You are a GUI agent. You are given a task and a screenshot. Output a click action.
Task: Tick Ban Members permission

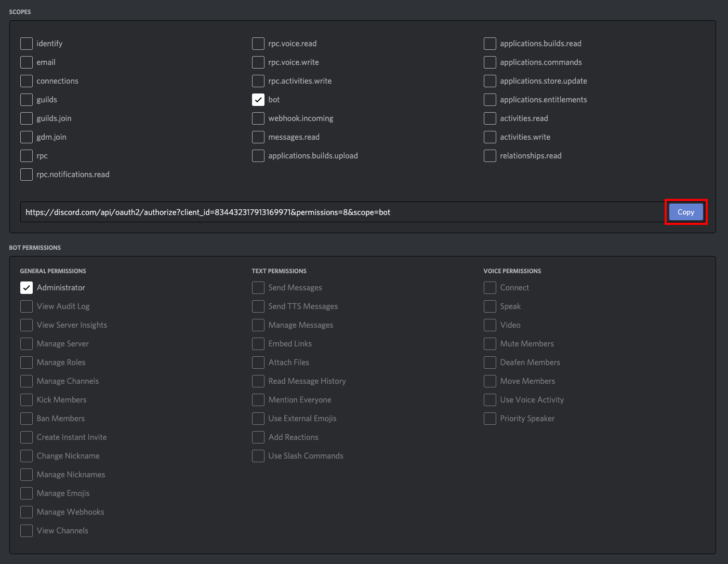27,419
